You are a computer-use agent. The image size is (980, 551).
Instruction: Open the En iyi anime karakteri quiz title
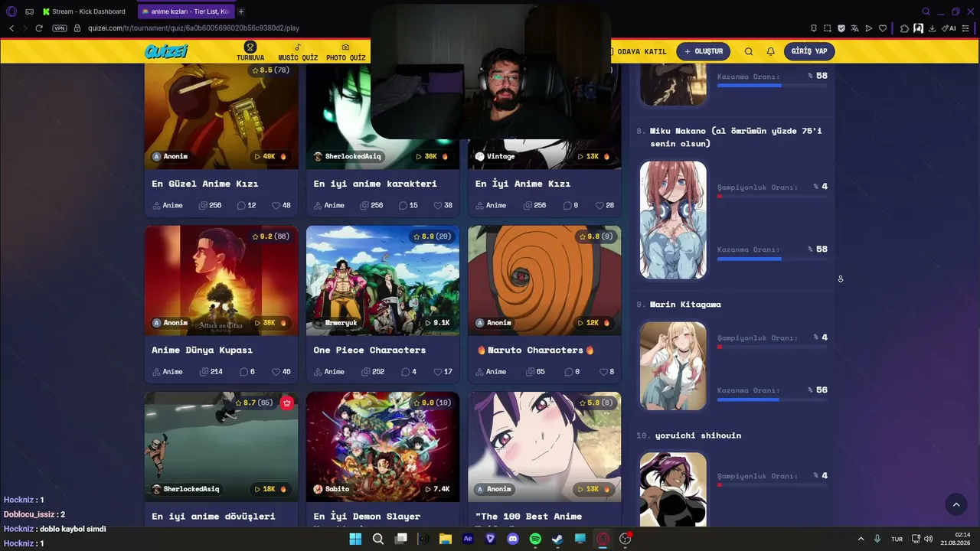pos(375,184)
